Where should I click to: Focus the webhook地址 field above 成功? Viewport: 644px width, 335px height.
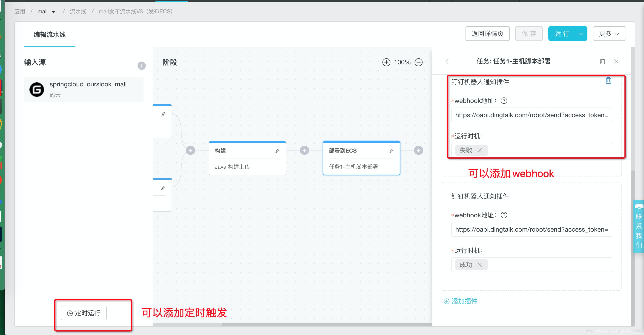tap(532, 229)
